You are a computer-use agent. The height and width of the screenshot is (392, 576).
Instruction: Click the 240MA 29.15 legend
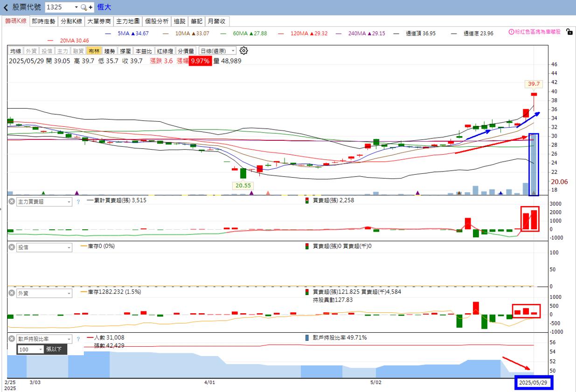pyautogui.click(x=361, y=34)
